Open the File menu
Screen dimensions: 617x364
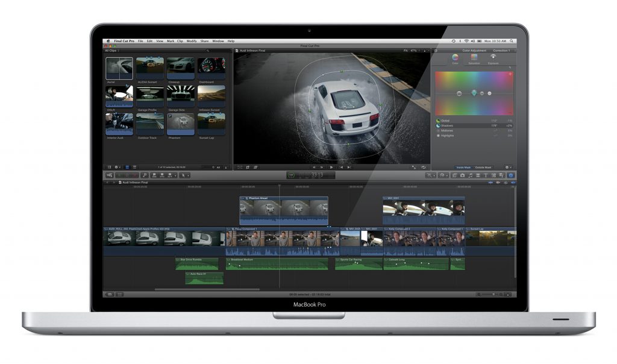coord(140,41)
